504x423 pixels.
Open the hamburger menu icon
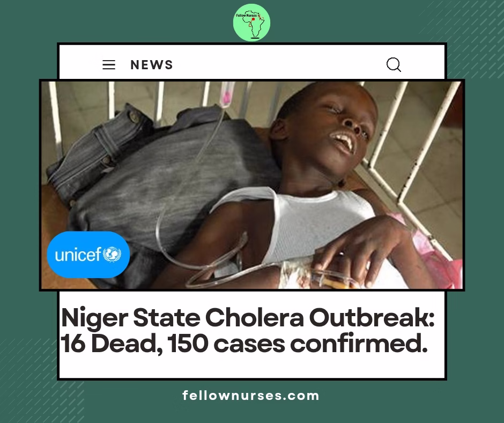109,65
